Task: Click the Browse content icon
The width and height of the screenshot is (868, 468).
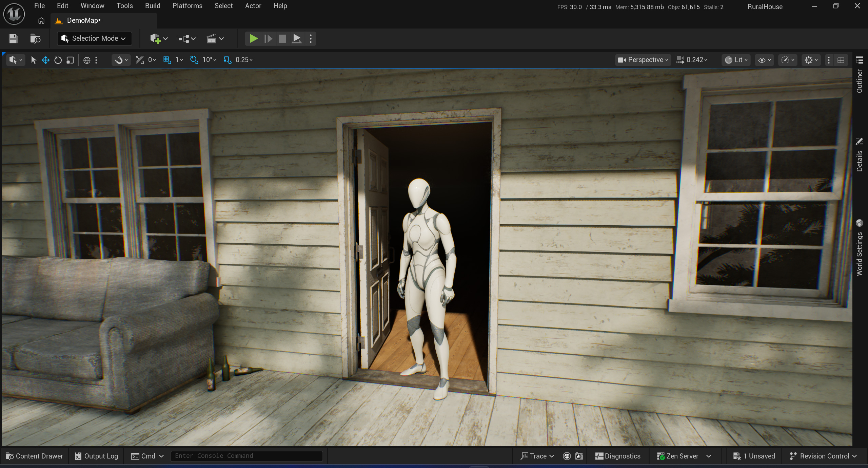Action: pyautogui.click(x=35, y=39)
